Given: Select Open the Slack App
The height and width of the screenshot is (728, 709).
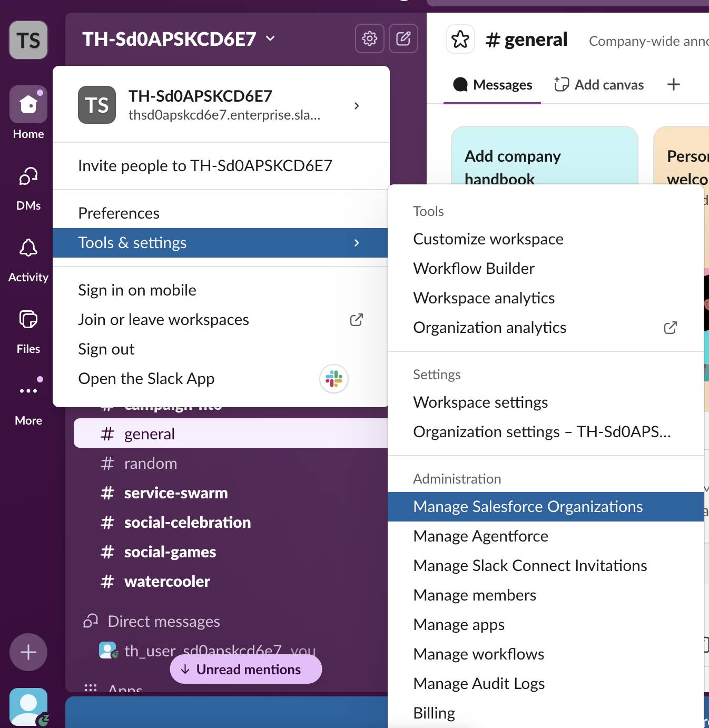Looking at the screenshot, I should click(x=221, y=379).
